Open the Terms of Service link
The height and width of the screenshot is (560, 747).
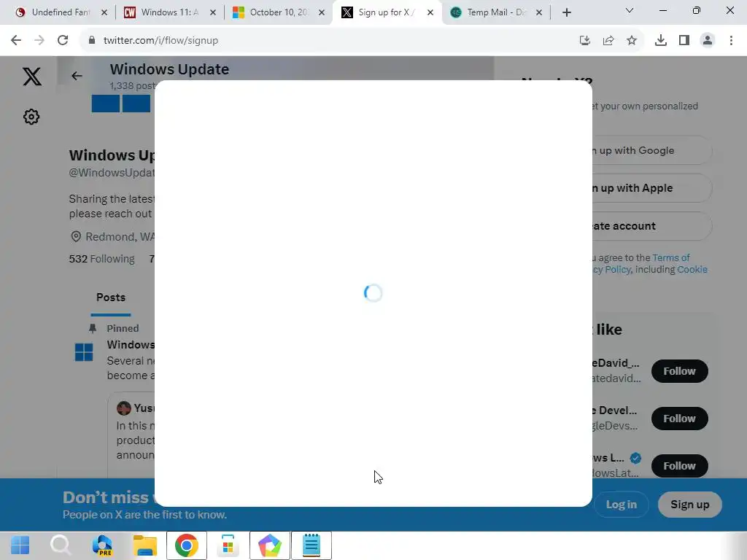tap(671, 257)
